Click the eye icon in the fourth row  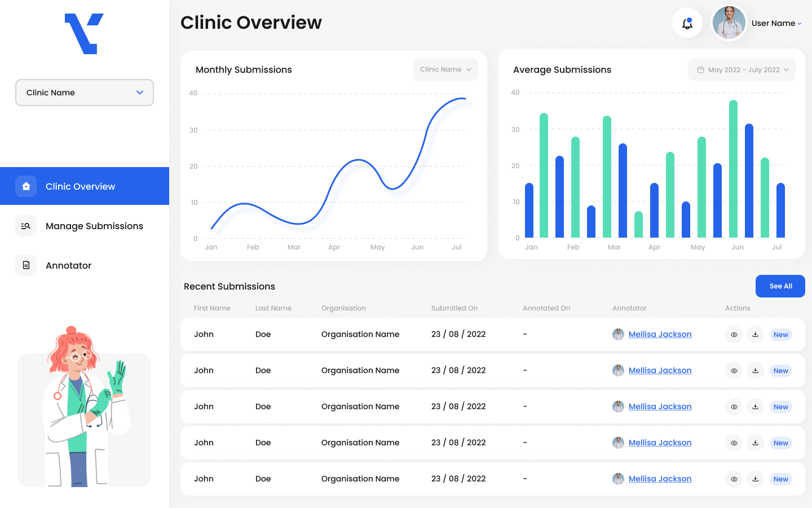click(734, 443)
